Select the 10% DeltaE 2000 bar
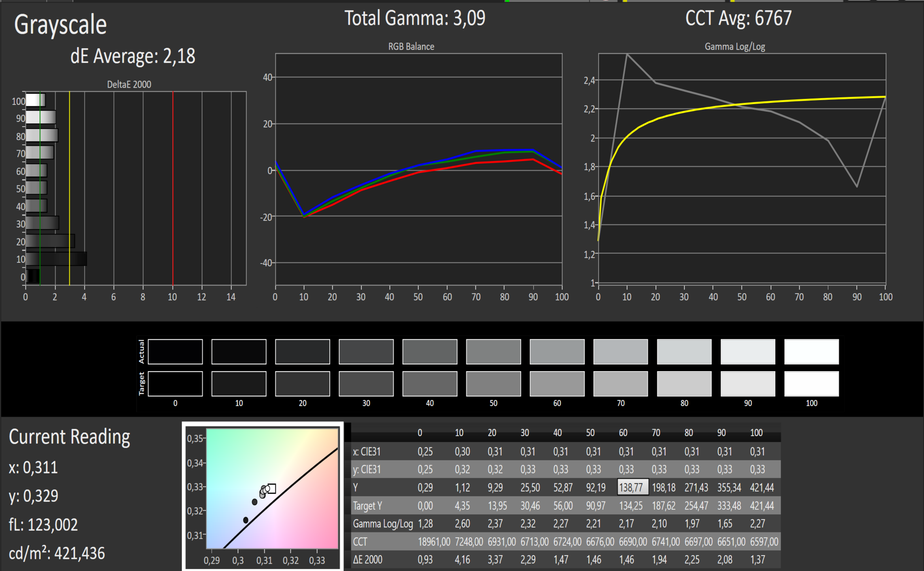Image resolution: width=924 pixels, height=571 pixels. (x=56, y=259)
